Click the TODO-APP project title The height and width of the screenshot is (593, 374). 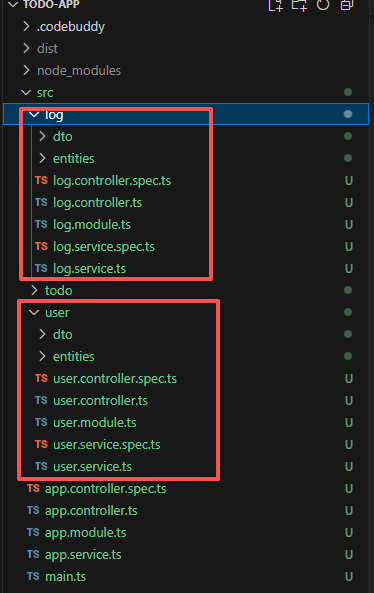(x=51, y=5)
